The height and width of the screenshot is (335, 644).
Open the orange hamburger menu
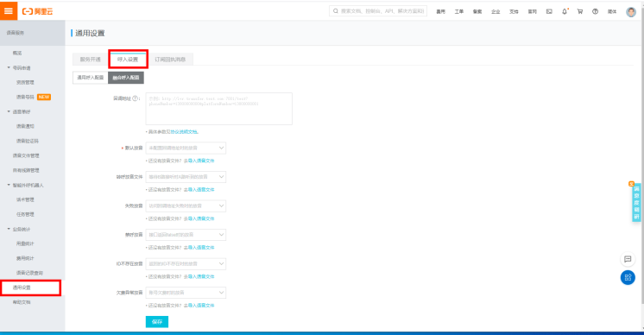(x=9, y=10)
